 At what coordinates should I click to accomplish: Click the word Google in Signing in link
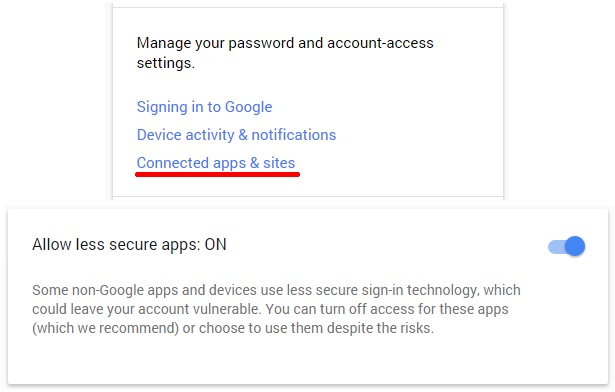(249, 107)
